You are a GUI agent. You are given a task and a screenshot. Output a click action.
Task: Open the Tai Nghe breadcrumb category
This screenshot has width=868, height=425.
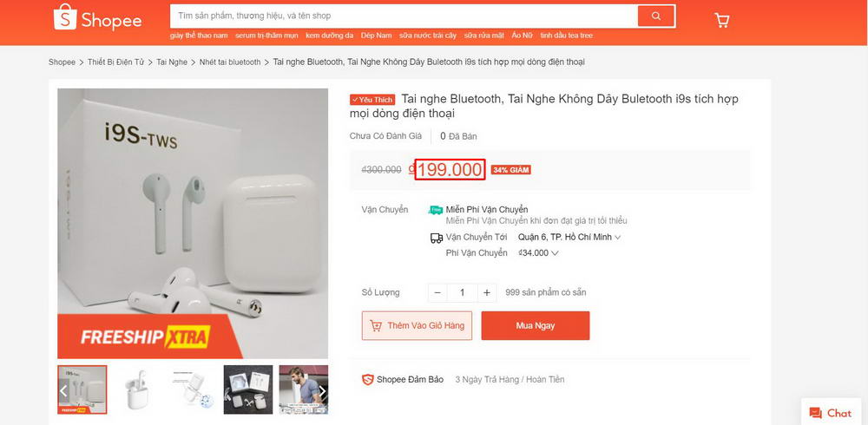172,62
